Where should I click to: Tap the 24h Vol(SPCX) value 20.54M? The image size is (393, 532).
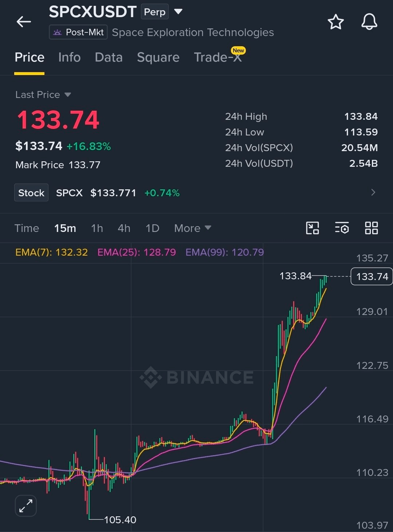(359, 148)
